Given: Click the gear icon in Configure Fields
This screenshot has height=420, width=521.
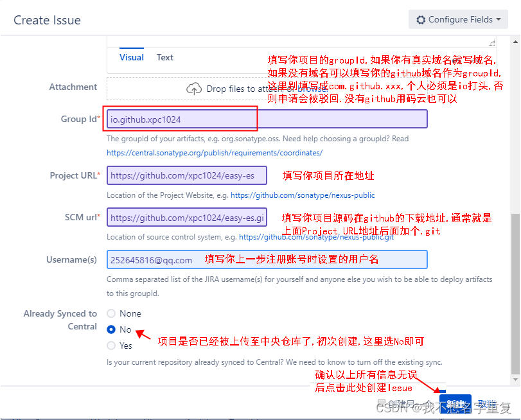Looking at the screenshot, I should [421, 20].
